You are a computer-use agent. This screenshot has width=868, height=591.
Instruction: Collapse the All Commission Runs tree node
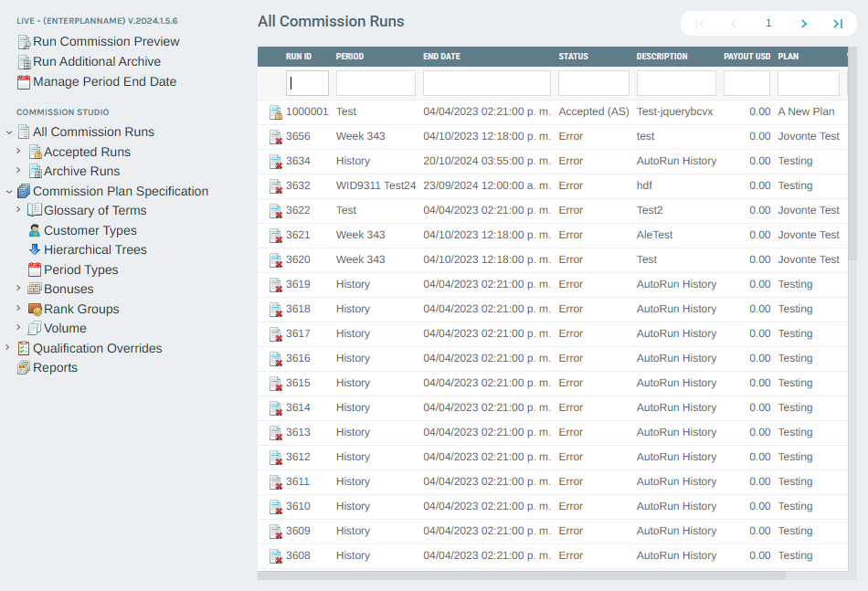(x=8, y=132)
